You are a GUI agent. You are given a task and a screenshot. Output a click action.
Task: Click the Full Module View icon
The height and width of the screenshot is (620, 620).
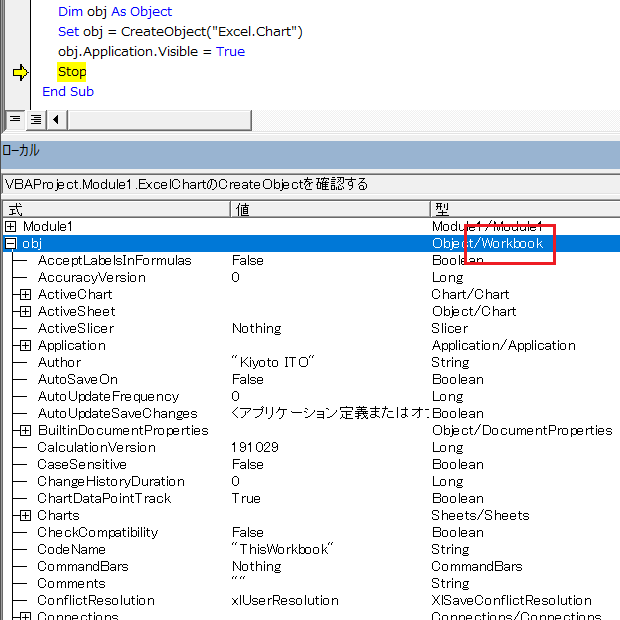[36, 119]
